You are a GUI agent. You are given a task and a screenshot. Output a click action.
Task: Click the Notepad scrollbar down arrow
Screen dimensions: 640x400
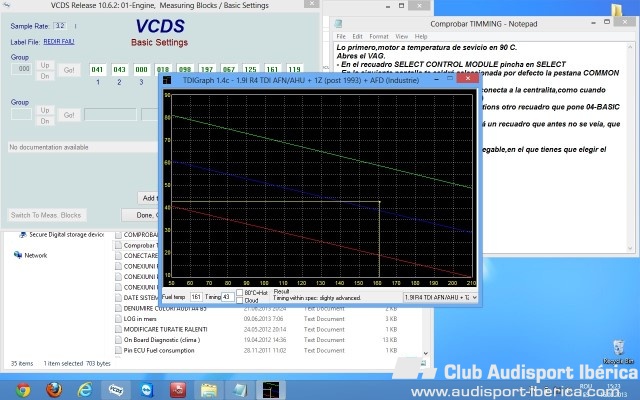(x=631, y=248)
